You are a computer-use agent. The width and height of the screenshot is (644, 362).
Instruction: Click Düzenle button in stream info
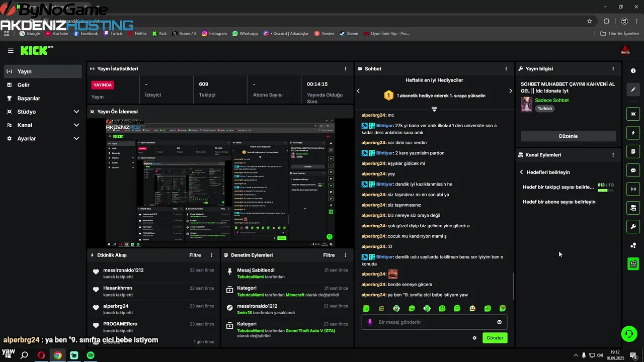click(568, 136)
